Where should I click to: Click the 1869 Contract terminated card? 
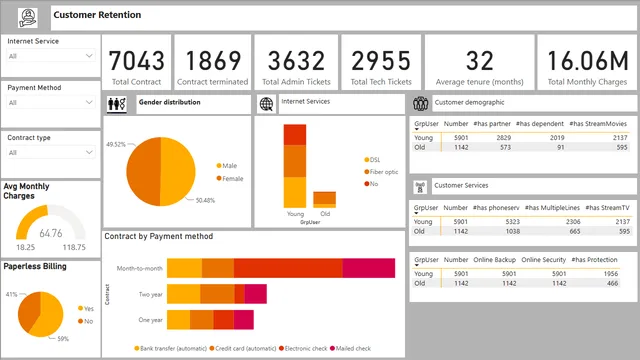click(213, 62)
